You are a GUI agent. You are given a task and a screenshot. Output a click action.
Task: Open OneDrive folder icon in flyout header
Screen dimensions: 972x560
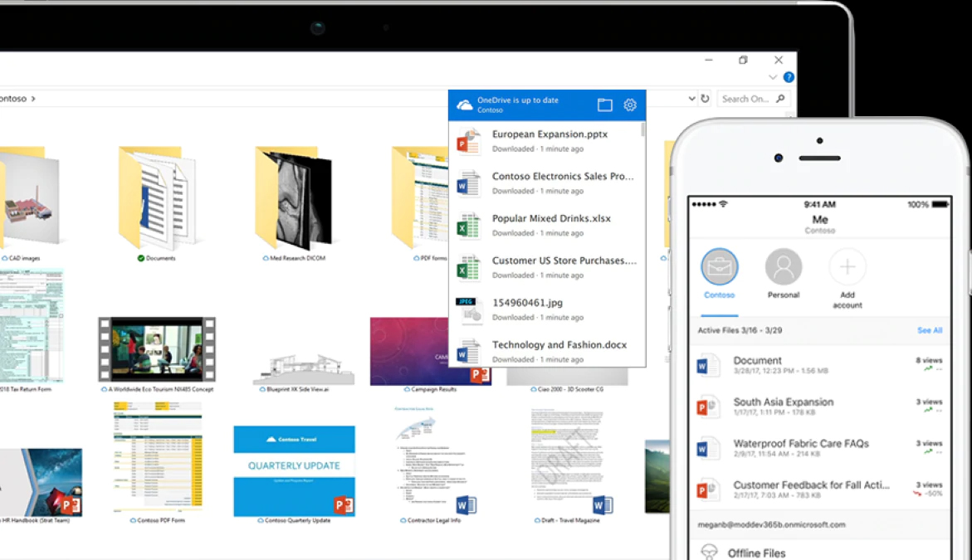click(604, 105)
